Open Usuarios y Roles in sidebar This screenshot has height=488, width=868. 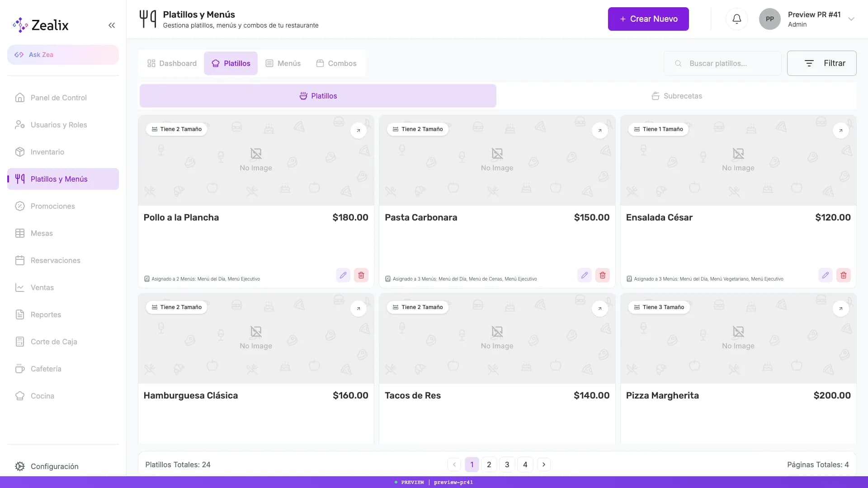click(63, 125)
